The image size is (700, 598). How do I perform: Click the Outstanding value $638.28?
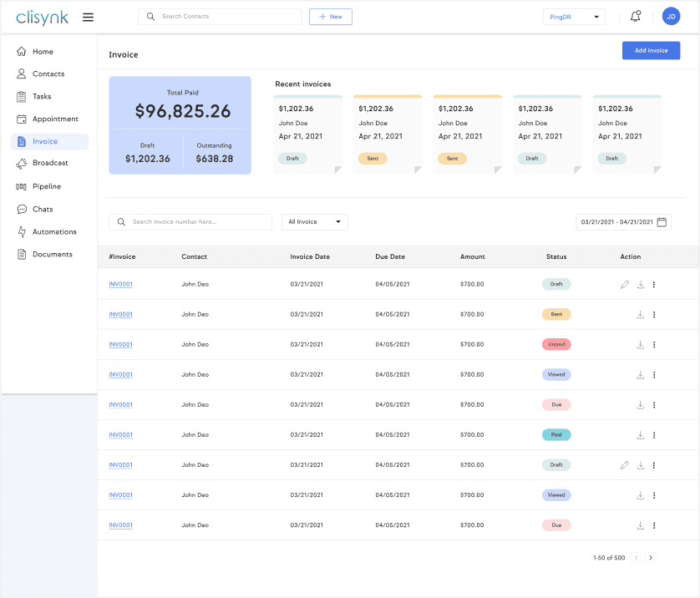click(x=215, y=159)
